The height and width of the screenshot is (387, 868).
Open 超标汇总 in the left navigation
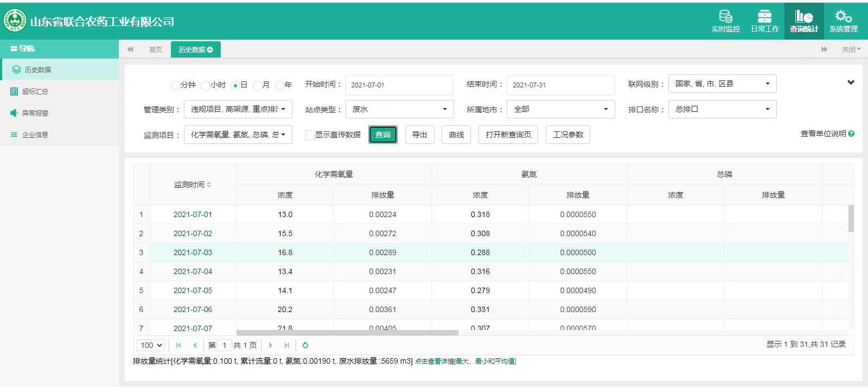[35, 91]
